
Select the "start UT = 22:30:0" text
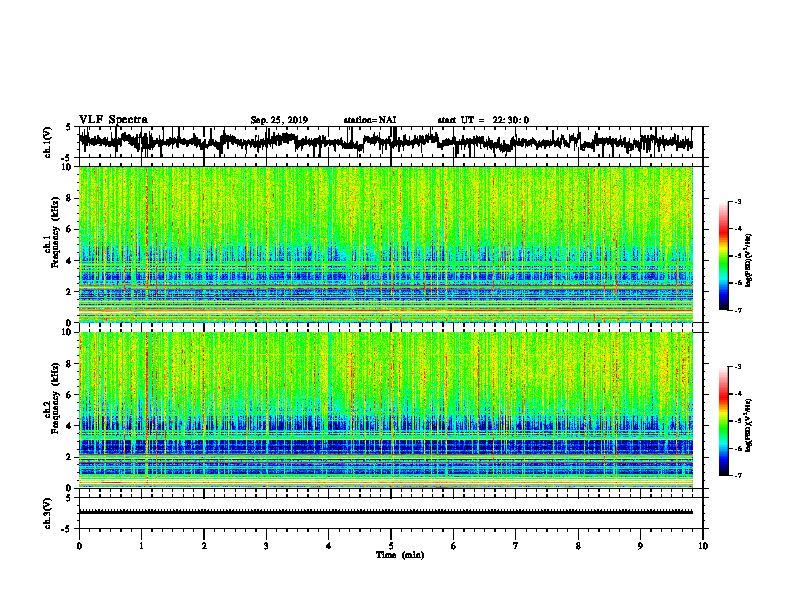pyautogui.click(x=483, y=120)
